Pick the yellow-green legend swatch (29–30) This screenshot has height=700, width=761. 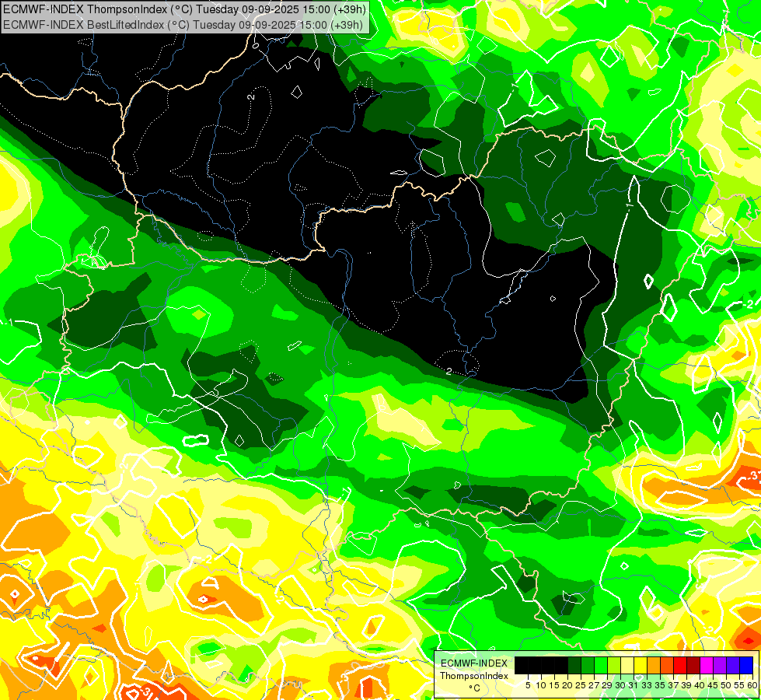[614, 665]
